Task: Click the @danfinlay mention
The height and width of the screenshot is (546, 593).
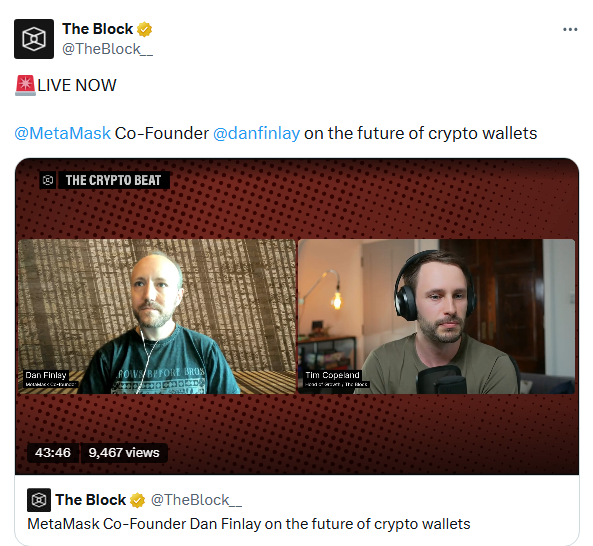Action: (x=256, y=133)
